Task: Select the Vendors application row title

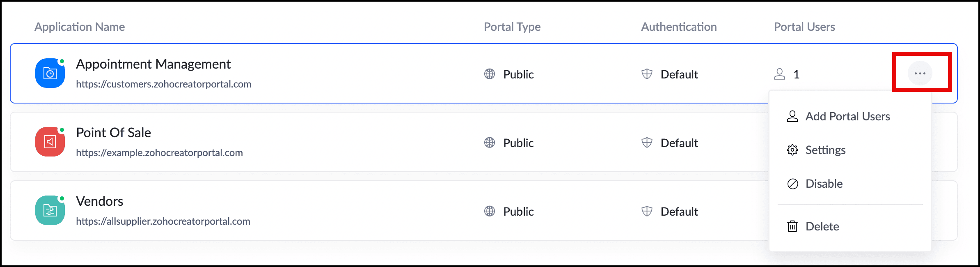Action: (x=100, y=201)
